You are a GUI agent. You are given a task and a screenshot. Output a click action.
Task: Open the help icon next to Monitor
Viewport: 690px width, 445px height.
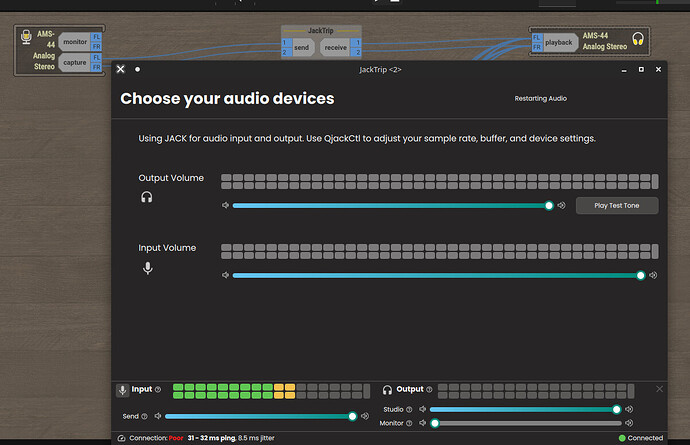(409, 423)
